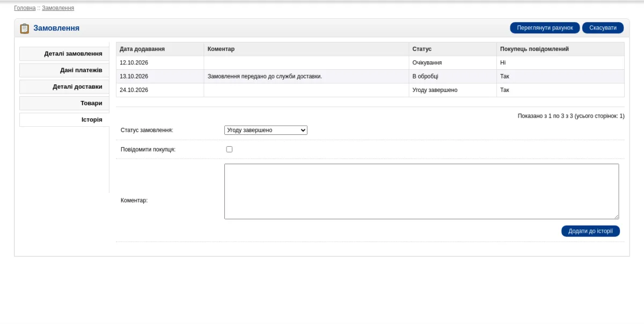Click the Повідомити покупця field label
The image size is (644, 324).
(148, 149)
